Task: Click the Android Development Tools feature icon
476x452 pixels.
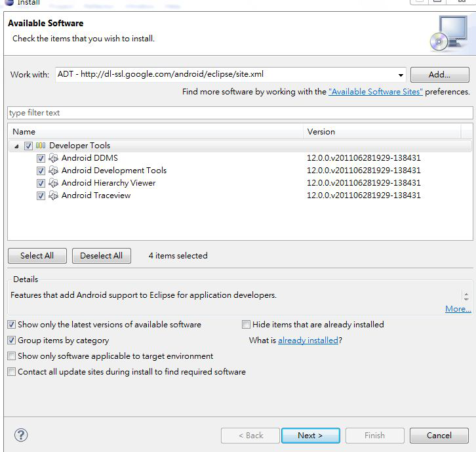Action: pos(53,171)
